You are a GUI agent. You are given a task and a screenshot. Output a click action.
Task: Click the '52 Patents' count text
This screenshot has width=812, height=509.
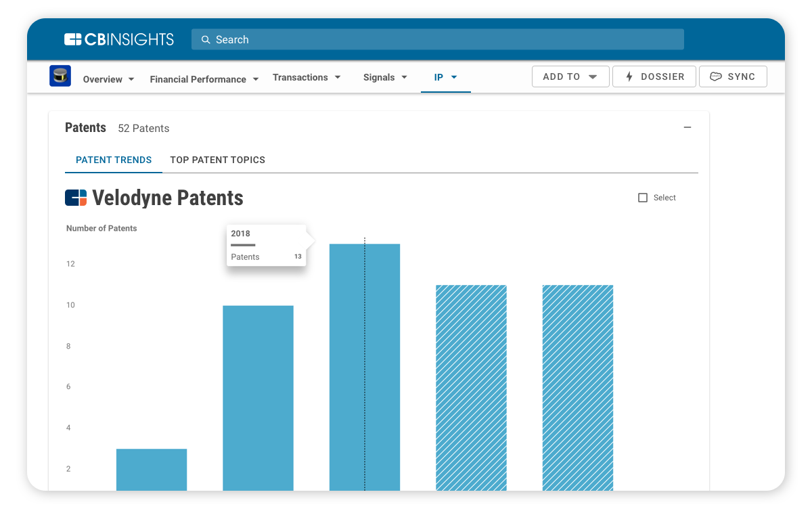[143, 128]
